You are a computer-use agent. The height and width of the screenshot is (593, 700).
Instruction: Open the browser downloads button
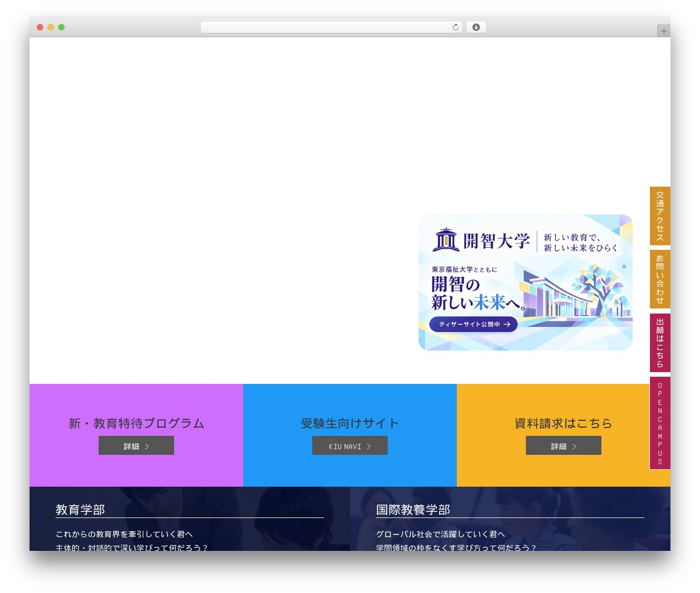click(476, 27)
